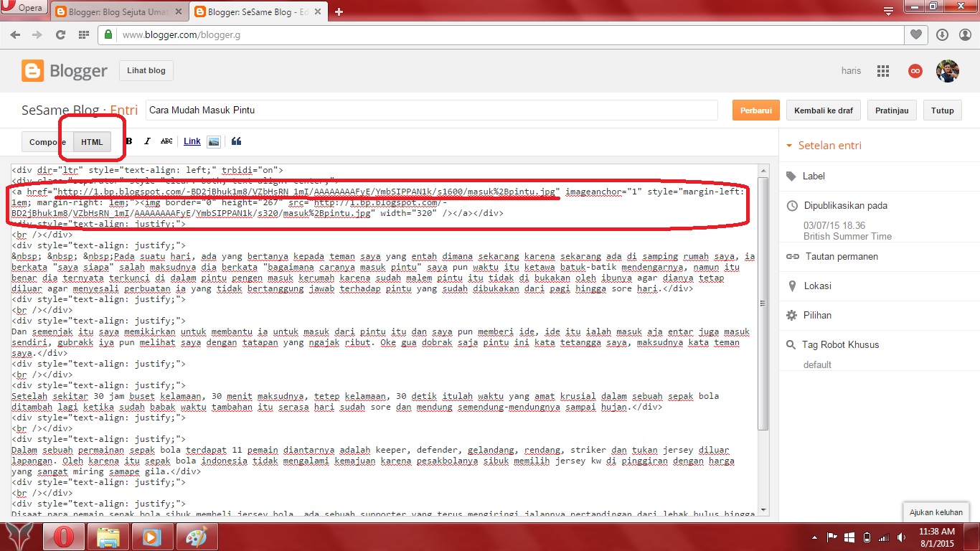Click editor scrollbar down arrow

click(763, 511)
